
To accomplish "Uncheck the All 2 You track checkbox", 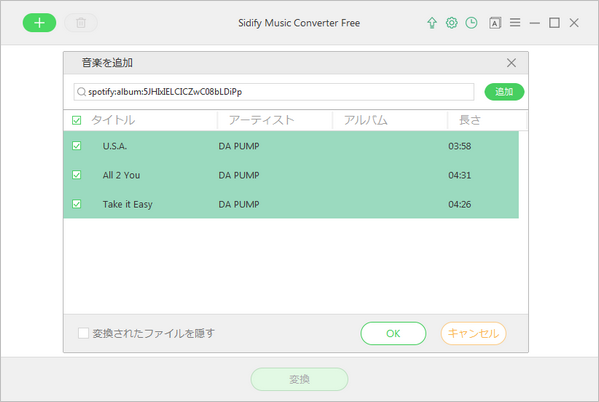I will tap(76, 175).
